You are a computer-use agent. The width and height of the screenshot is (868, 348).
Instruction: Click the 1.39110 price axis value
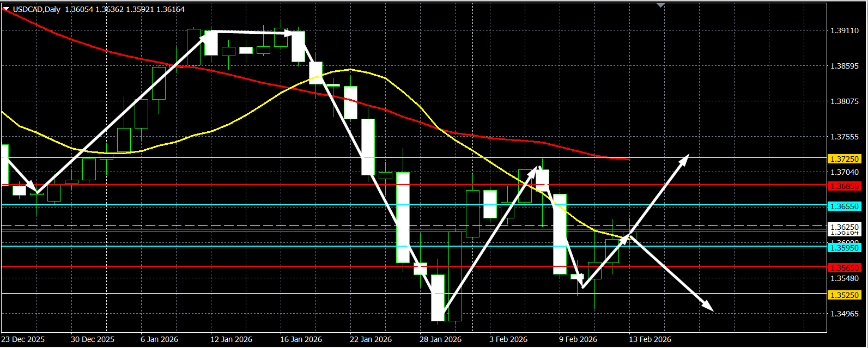coord(845,30)
